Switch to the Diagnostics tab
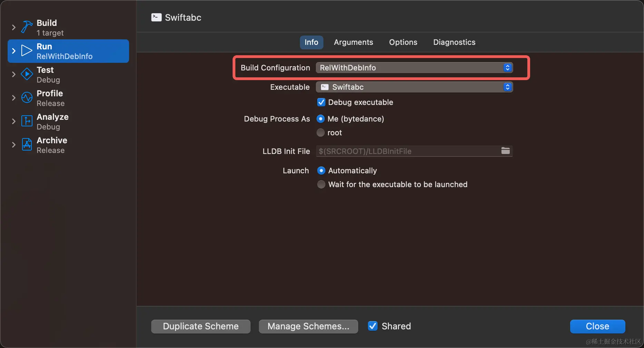This screenshot has width=644, height=348. pyautogui.click(x=454, y=42)
